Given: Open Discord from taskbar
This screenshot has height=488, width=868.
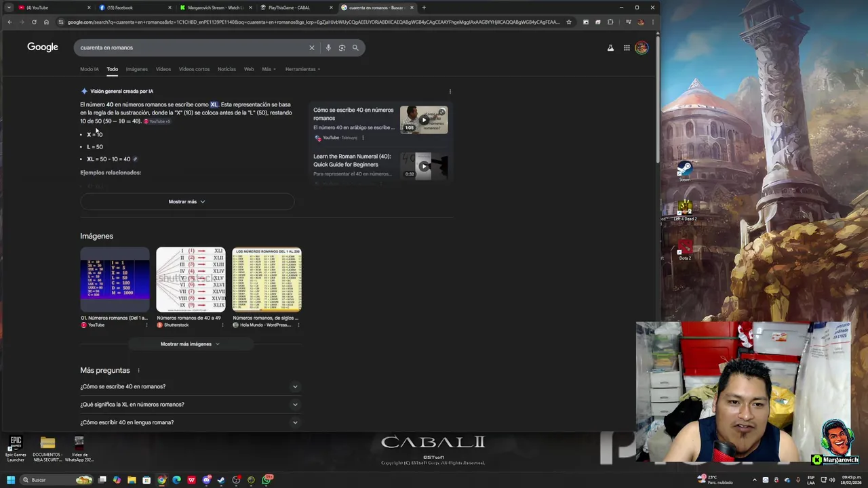Looking at the screenshot, I should point(206,480).
